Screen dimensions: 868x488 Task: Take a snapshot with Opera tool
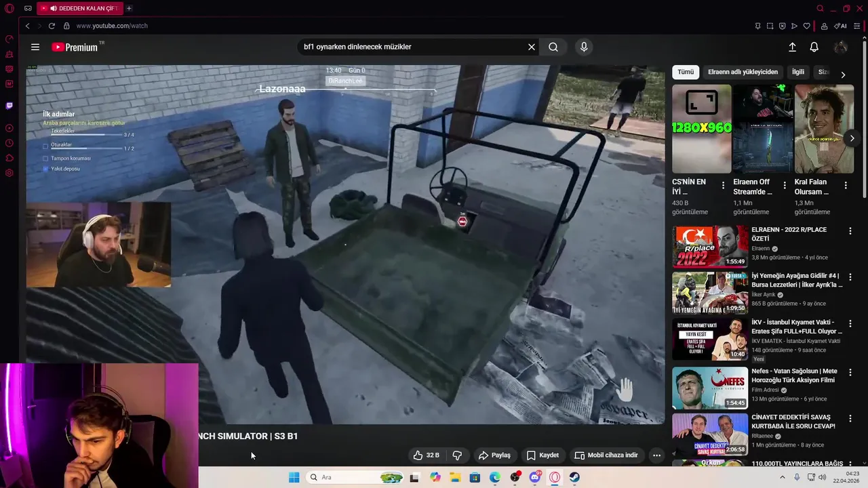tap(770, 26)
